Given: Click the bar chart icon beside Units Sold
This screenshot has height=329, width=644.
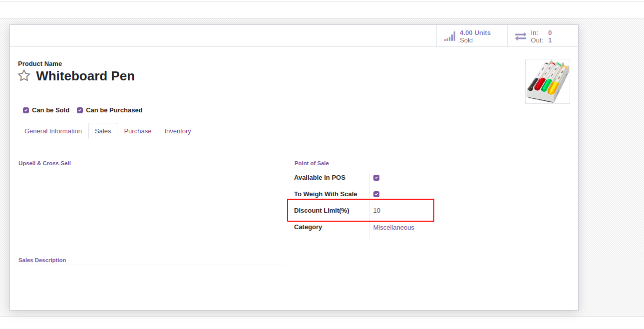Looking at the screenshot, I should coord(450,36).
